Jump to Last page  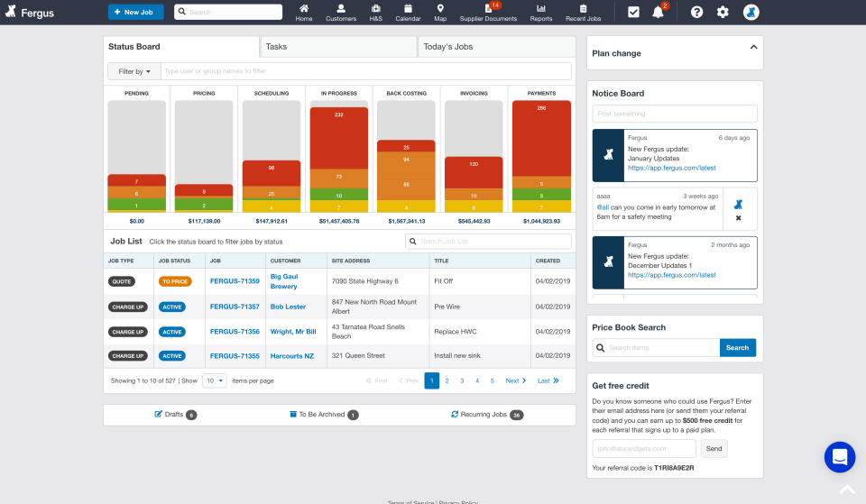pos(548,380)
